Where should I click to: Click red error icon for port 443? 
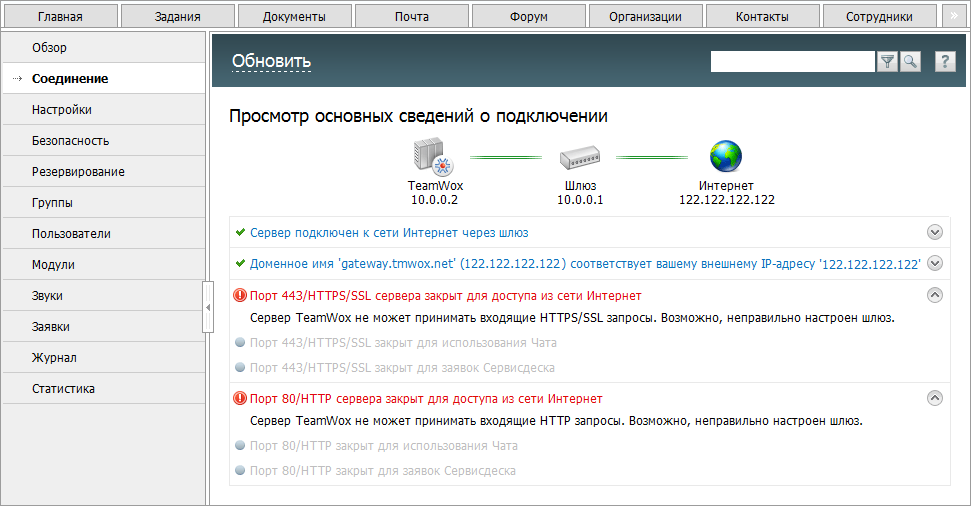click(240, 295)
